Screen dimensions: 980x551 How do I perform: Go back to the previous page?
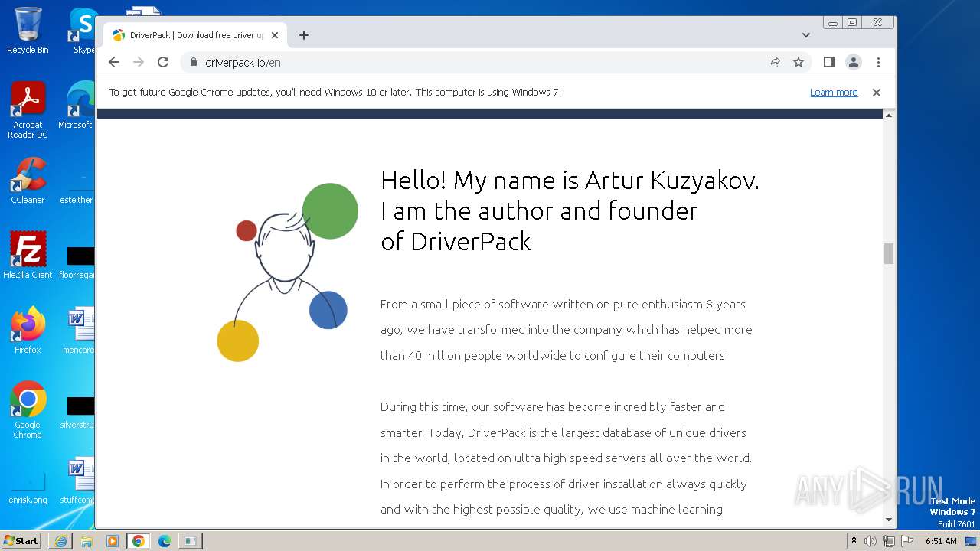coord(114,62)
